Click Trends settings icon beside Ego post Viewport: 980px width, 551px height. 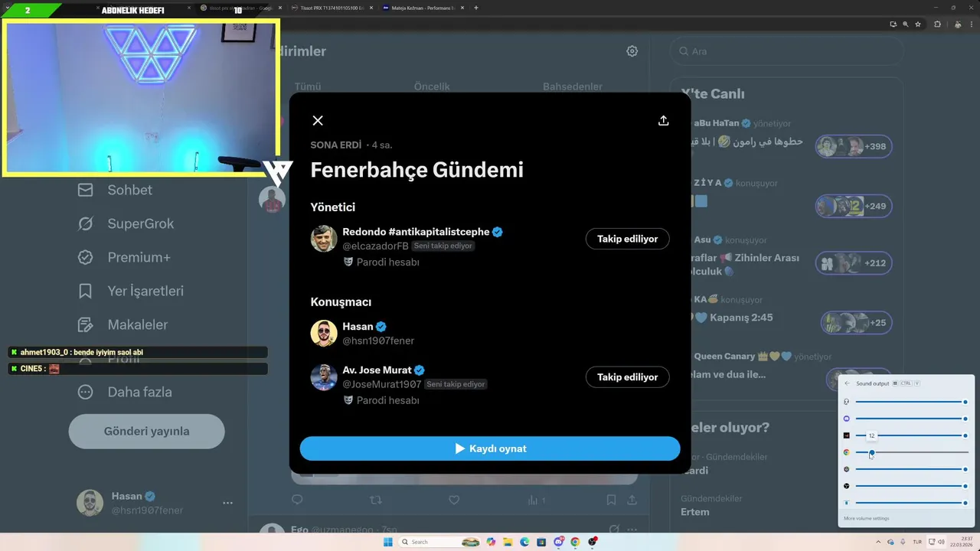coord(613,529)
